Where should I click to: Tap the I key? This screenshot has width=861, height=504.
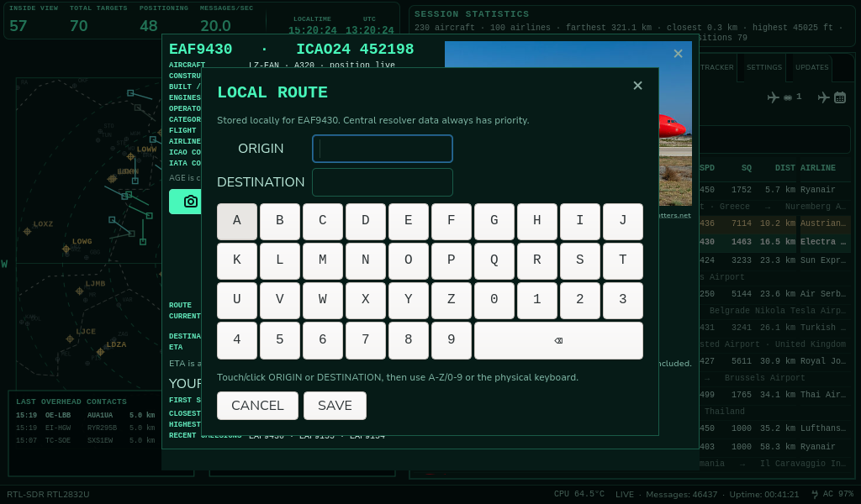pyautogui.click(x=580, y=222)
